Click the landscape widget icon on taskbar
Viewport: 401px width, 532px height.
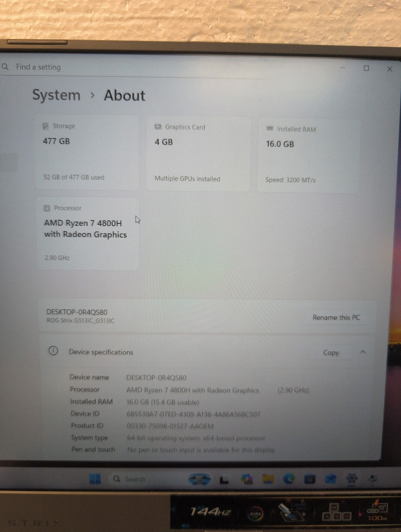tap(199, 479)
